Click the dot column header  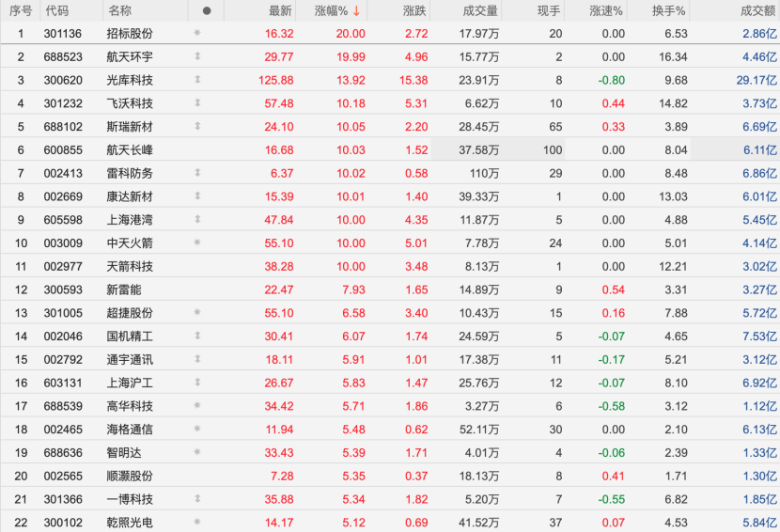point(207,10)
